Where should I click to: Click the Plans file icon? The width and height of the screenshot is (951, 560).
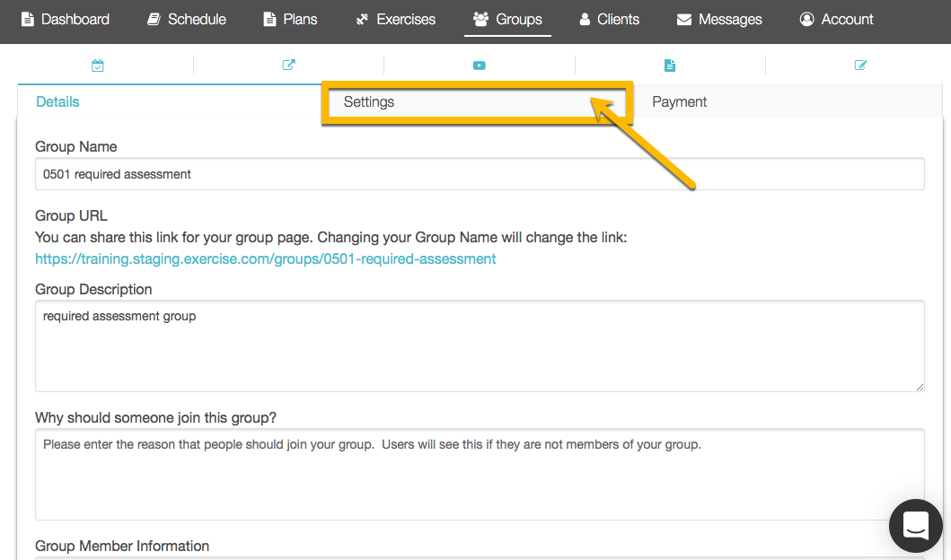click(269, 20)
